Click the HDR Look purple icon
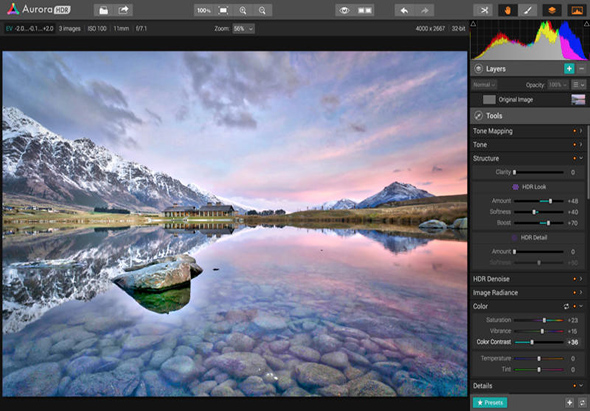590x411 pixels. (x=515, y=187)
